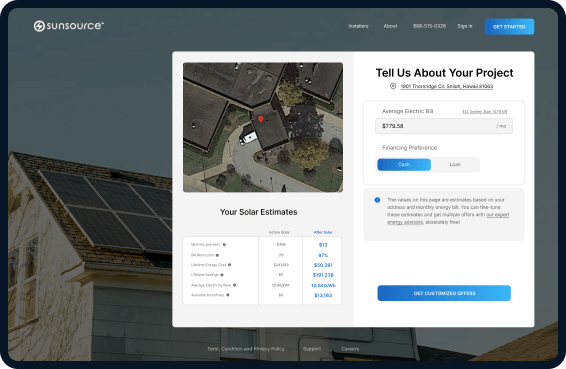Click the Thornridge Cir address link
566x369 pixels.
[x=447, y=86]
